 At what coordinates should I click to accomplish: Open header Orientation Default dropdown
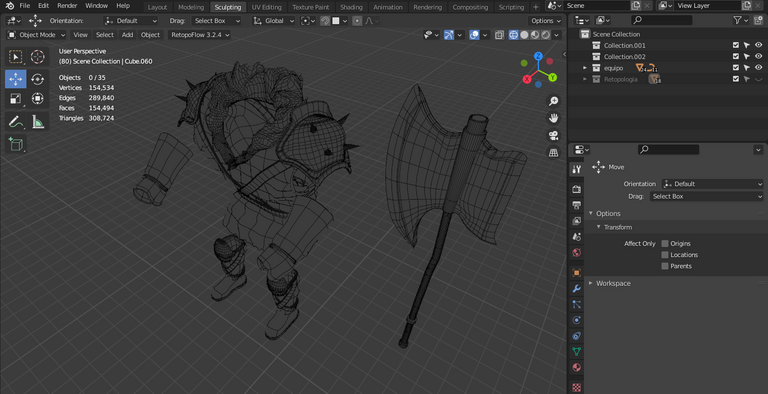[x=130, y=21]
